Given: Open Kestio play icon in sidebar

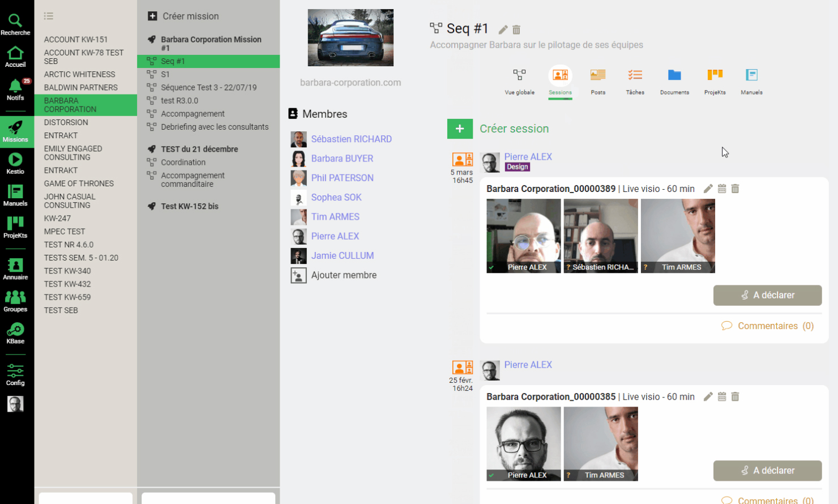Looking at the screenshot, I should [x=15, y=163].
